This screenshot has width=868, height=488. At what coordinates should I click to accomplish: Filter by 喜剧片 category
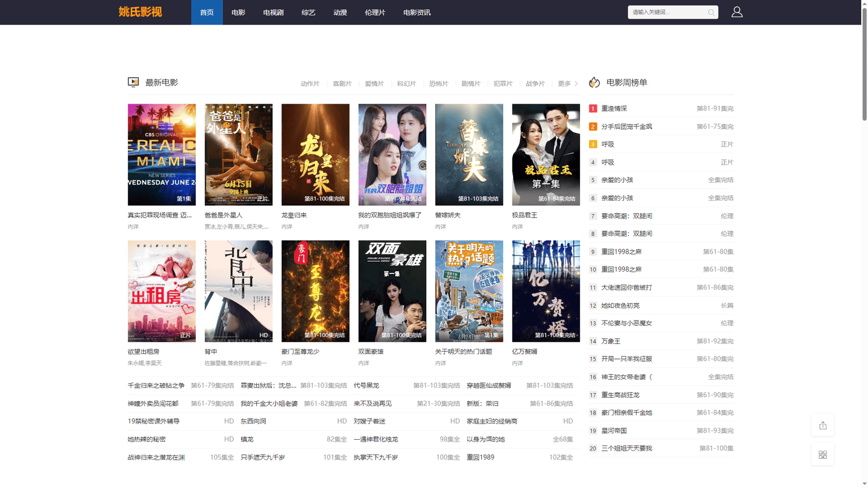[342, 84]
